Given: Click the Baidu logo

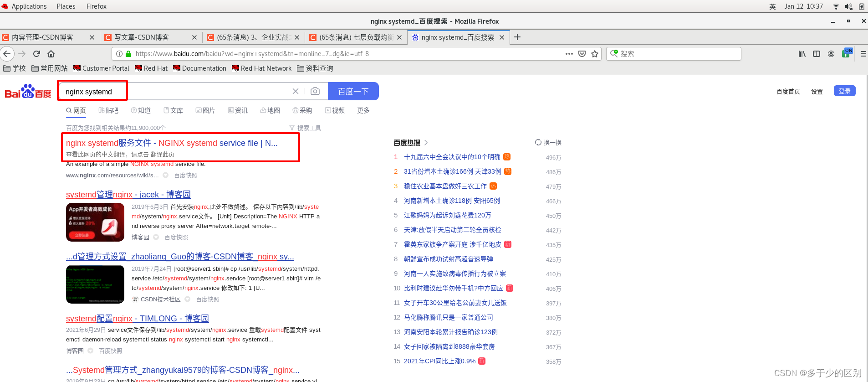Looking at the screenshot, I should click(x=28, y=91).
